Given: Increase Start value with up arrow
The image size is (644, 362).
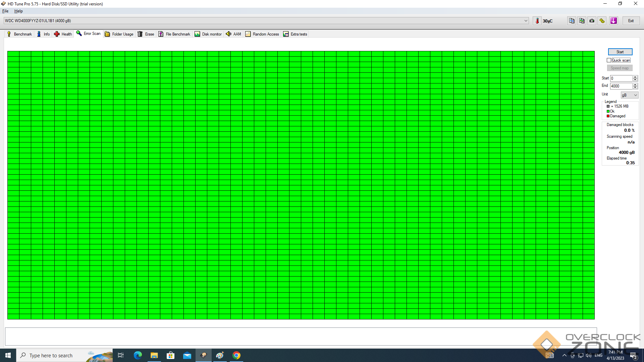Looking at the screenshot, I should (x=635, y=77).
